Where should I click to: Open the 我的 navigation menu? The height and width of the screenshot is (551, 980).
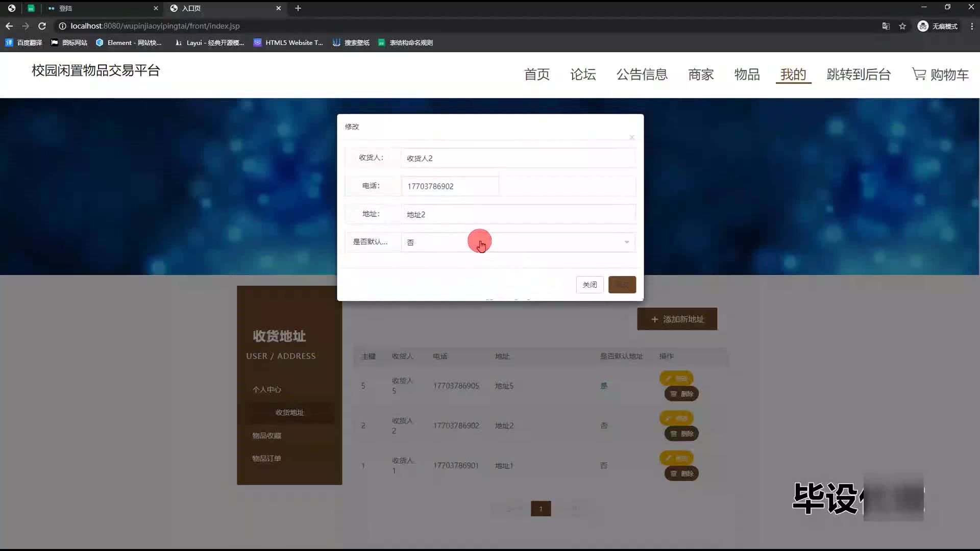point(793,74)
